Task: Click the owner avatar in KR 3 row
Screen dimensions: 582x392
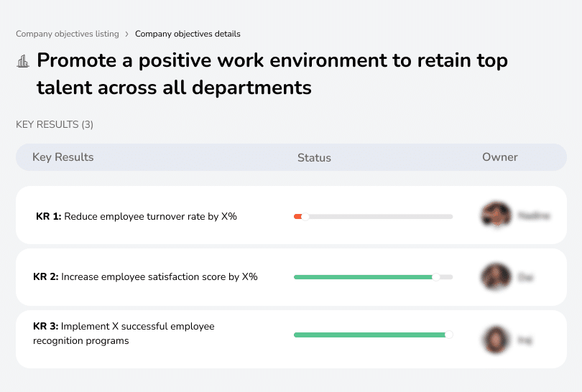Action: (496, 339)
